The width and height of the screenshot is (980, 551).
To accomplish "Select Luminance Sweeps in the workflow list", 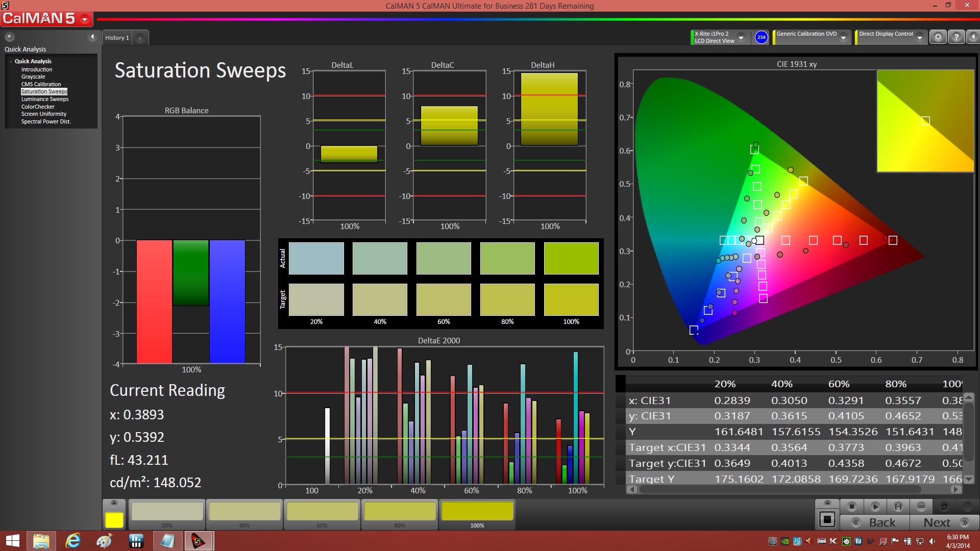I will click(45, 99).
